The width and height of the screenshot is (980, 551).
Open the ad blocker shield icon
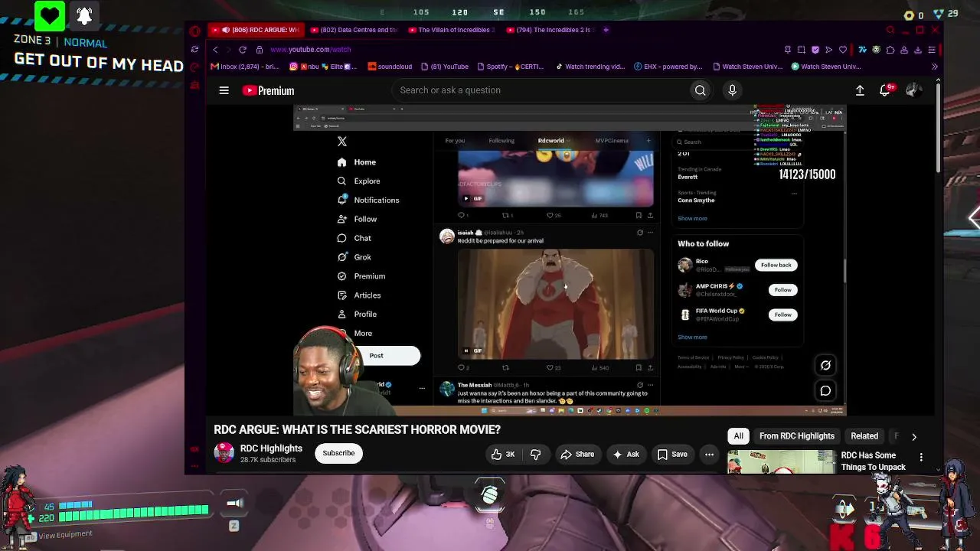(x=815, y=50)
